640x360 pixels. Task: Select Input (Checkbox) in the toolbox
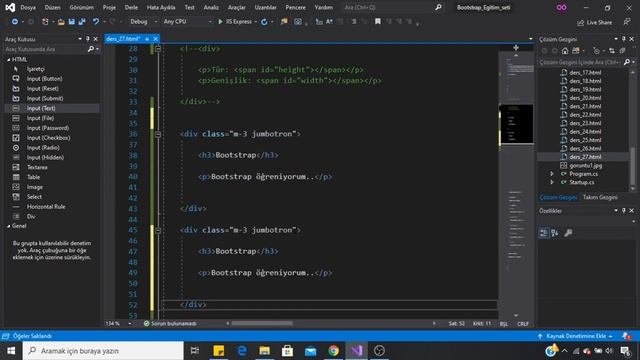point(52,138)
